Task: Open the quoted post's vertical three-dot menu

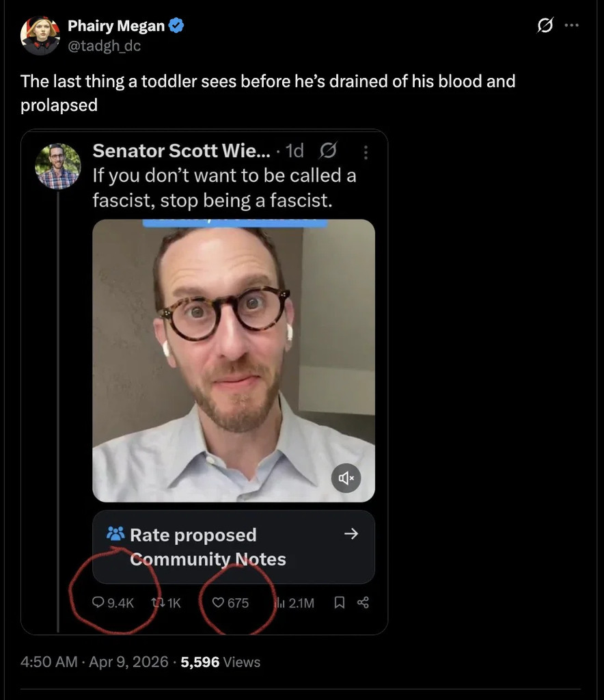Action: (366, 152)
